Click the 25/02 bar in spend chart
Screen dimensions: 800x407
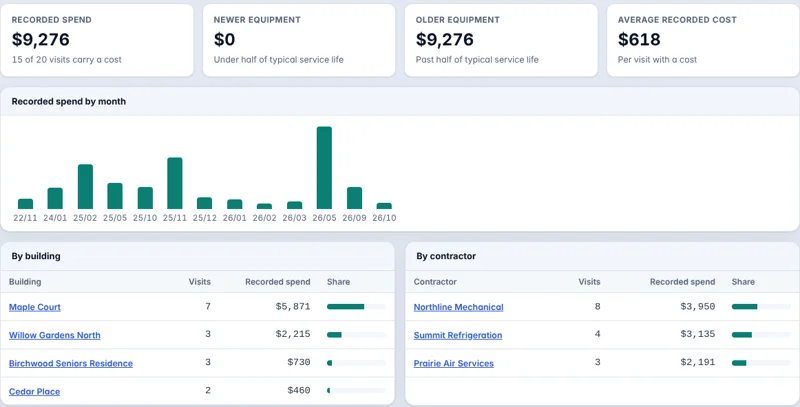coord(85,187)
